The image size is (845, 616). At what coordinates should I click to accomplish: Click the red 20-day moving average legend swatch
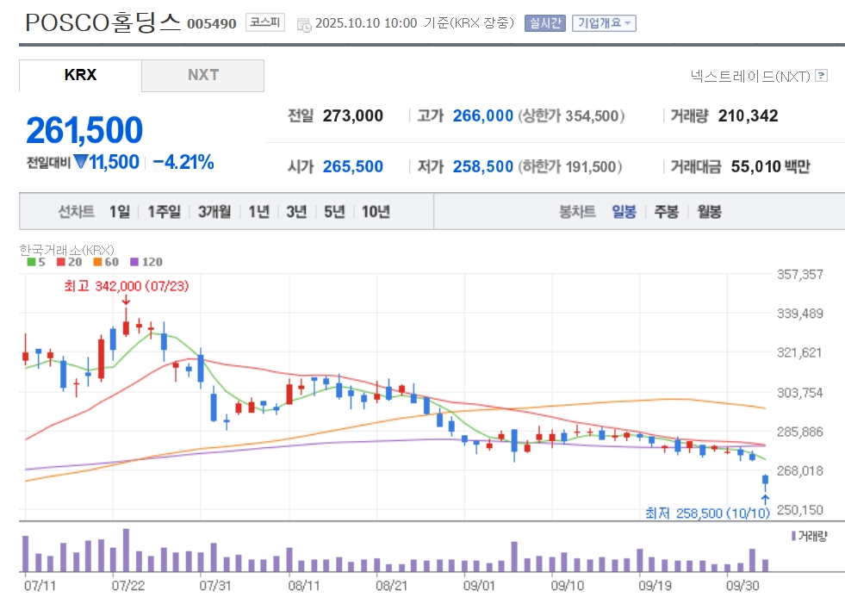tap(61, 262)
